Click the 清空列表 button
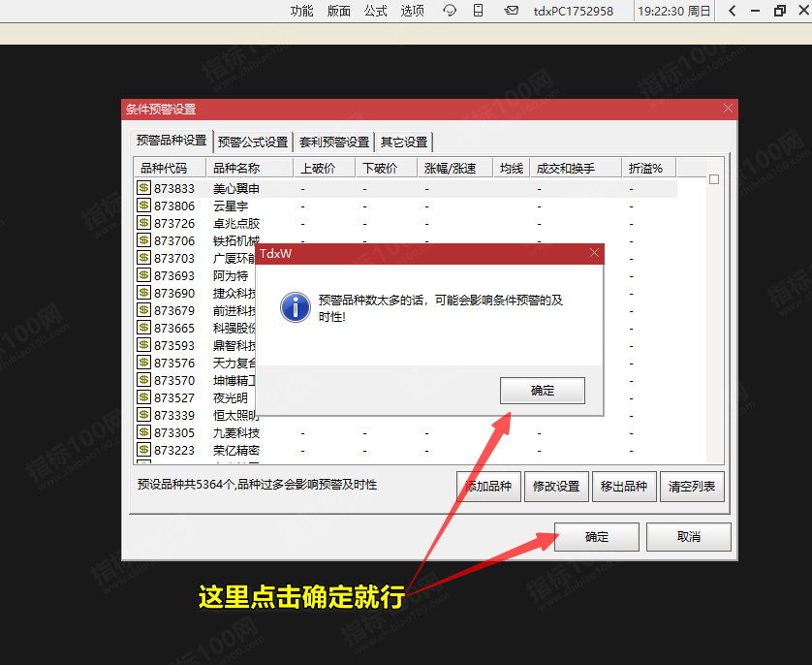812x665 pixels. [692, 487]
